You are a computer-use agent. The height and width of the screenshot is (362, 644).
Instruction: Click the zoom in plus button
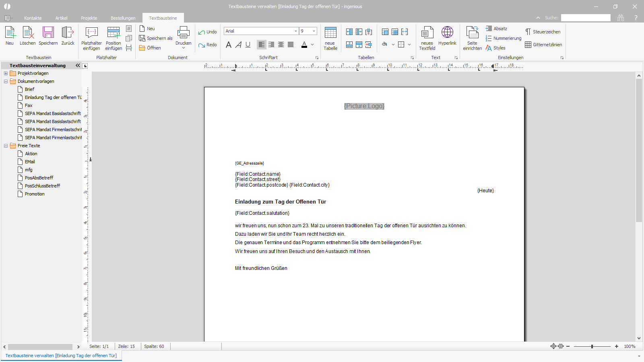click(617, 346)
